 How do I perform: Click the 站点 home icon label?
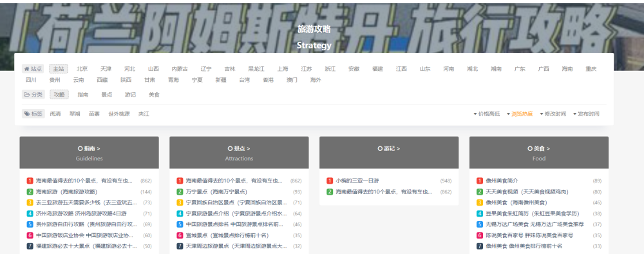pyautogui.click(x=33, y=68)
